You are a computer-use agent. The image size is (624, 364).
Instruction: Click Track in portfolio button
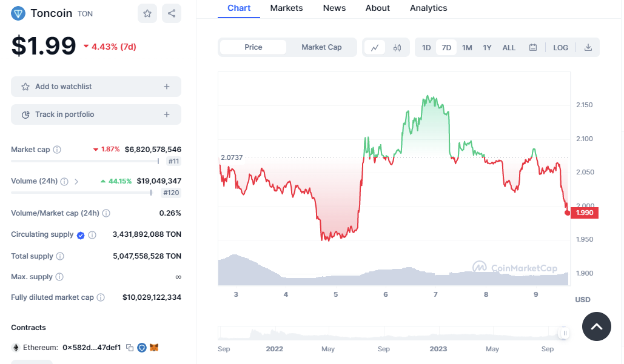click(96, 114)
